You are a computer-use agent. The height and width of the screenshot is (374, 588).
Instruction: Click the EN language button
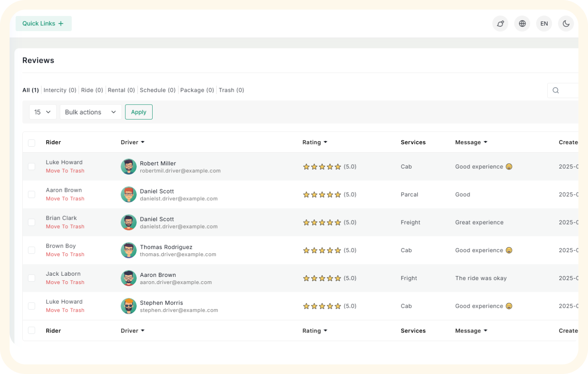tap(544, 24)
